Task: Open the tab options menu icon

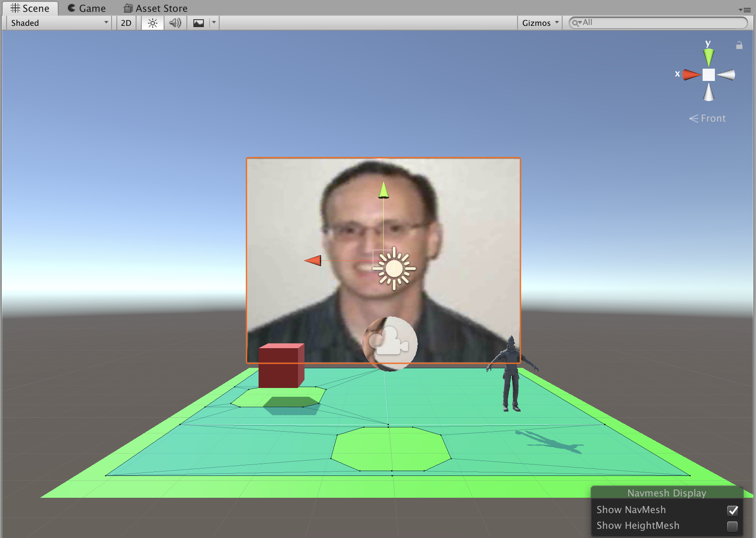Action: pos(745,10)
